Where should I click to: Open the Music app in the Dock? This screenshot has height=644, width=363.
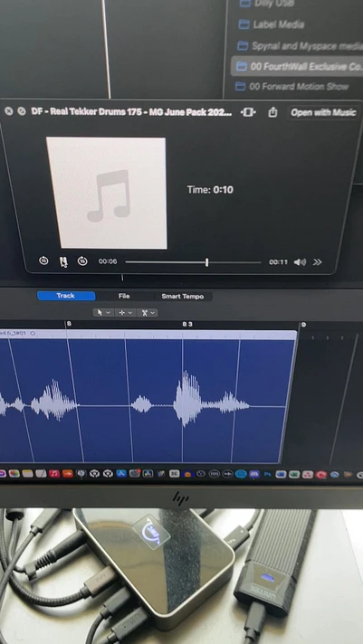click(54, 474)
